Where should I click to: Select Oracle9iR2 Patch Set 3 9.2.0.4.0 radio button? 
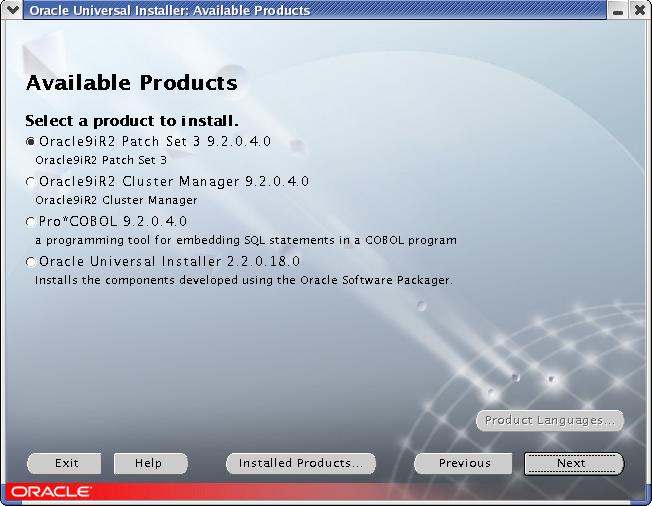[31, 142]
